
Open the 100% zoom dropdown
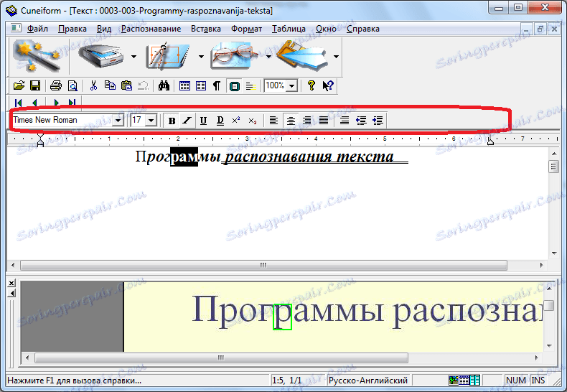[292, 86]
